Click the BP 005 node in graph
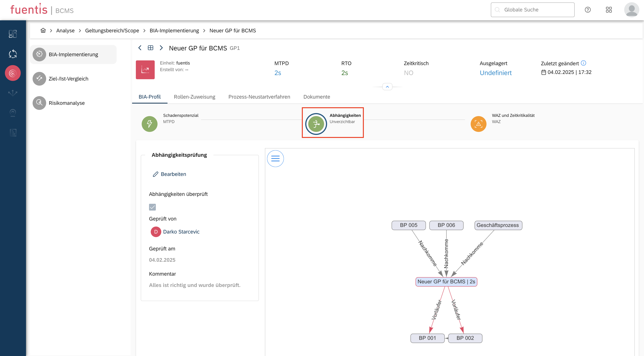This screenshot has width=644, height=356. (x=408, y=225)
